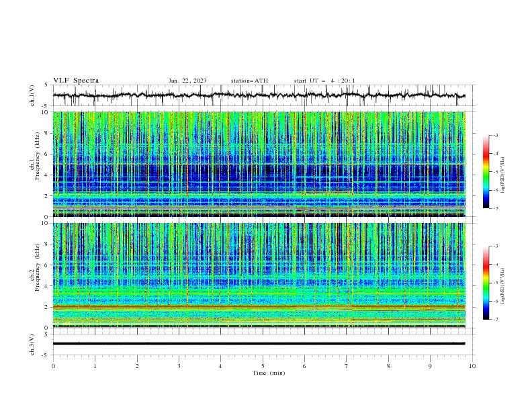Click the "-3" label on ch.1 color bar
The height and width of the screenshot is (411, 532).
click(496, 135)
